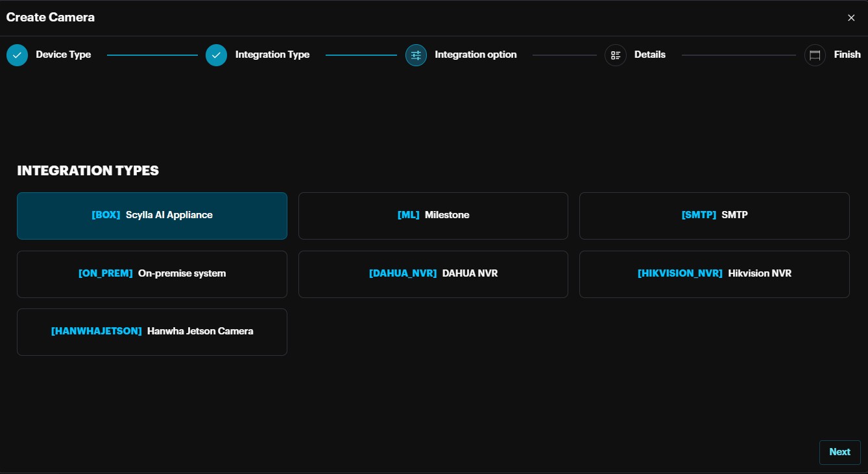Click the Integration option step label

476,55
